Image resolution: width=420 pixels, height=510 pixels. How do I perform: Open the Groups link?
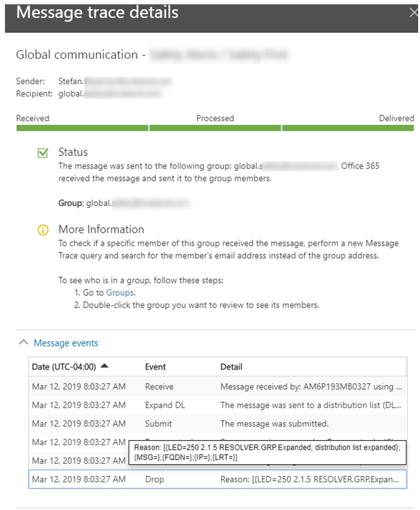120,293
